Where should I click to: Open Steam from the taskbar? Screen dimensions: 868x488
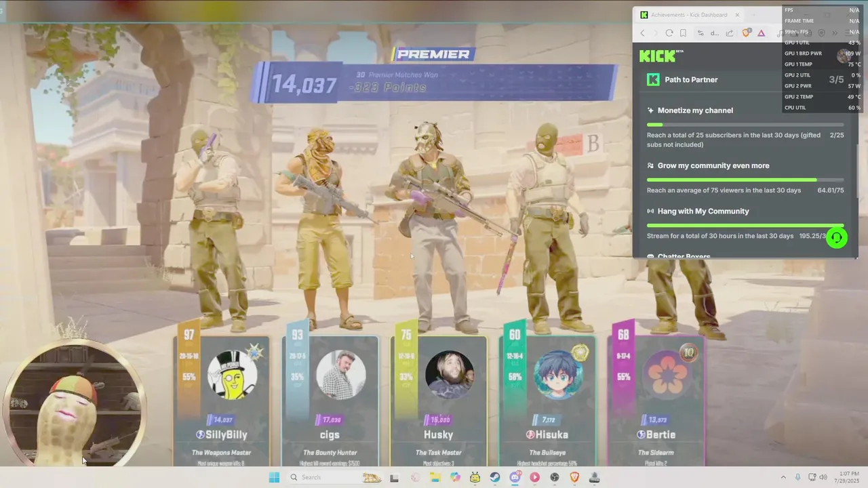[x=495, y=477]
